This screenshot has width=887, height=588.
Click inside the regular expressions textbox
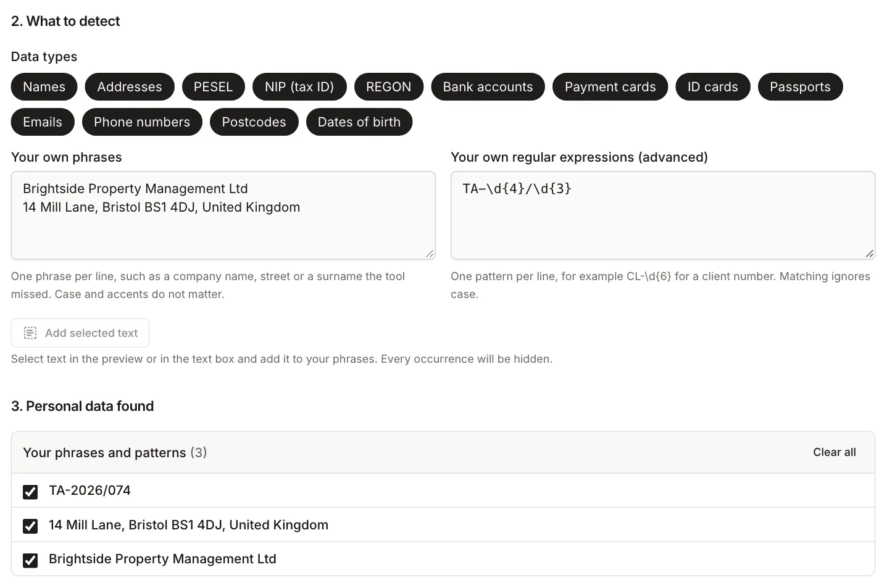pos(663,215)
